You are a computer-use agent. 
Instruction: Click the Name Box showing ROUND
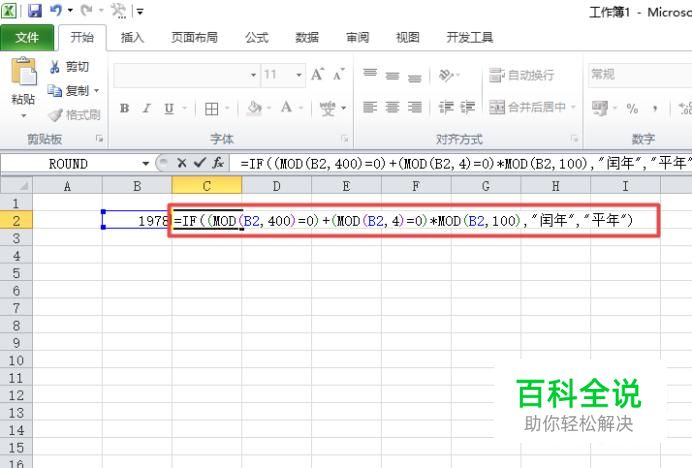click(x=70, y=164)
